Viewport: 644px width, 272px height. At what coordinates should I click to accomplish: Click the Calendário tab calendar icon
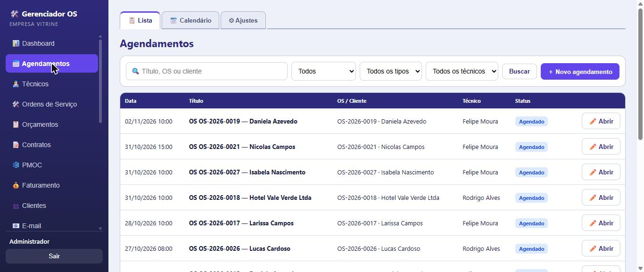(173, 21)
